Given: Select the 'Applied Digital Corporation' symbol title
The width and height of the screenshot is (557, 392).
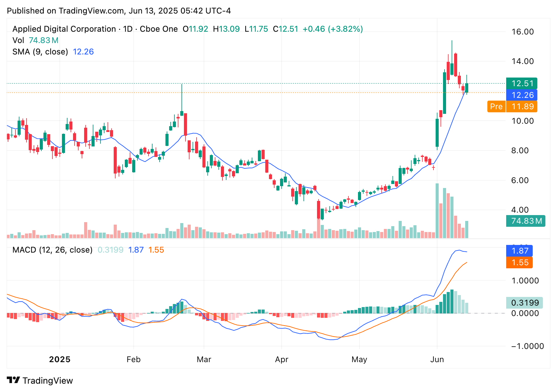Looking at the screenshot, I should 64,29.
